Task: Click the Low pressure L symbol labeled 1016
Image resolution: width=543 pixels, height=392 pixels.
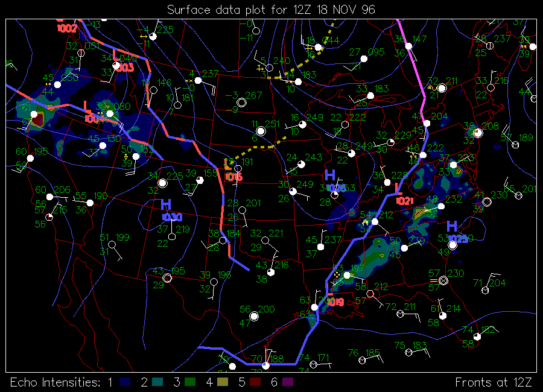Action: tap(228, 164)
